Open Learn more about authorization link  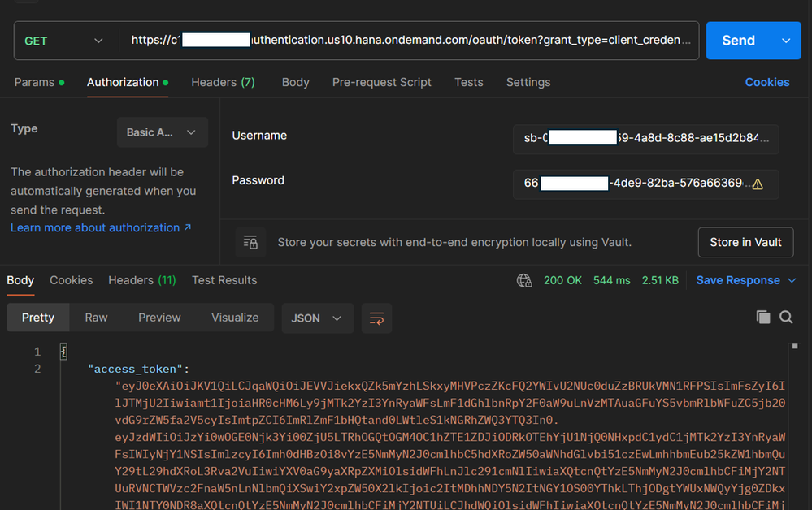click(x=101, y=227)
